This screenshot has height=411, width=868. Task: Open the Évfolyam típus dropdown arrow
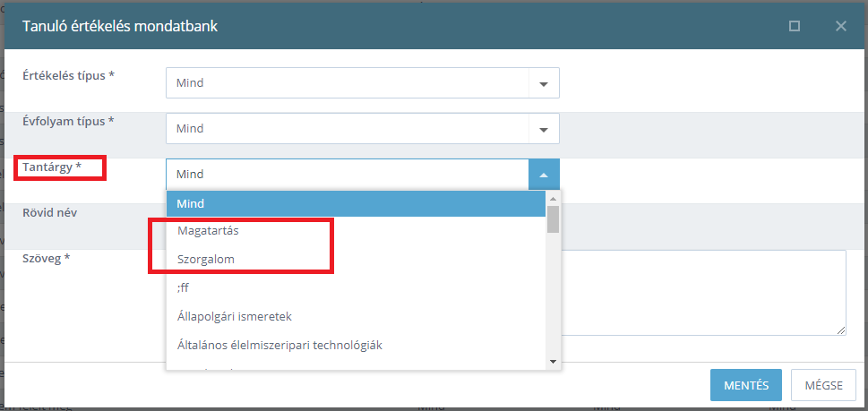(544, 129)
